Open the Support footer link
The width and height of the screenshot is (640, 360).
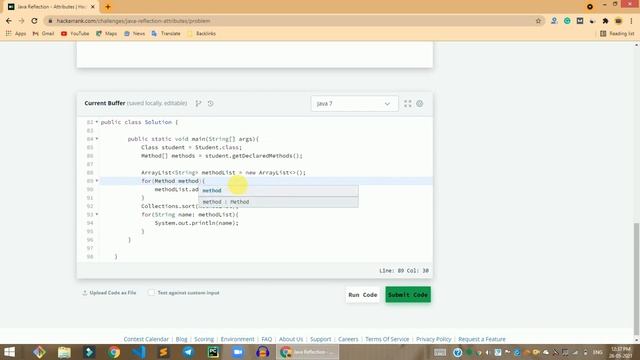point(320,339)
